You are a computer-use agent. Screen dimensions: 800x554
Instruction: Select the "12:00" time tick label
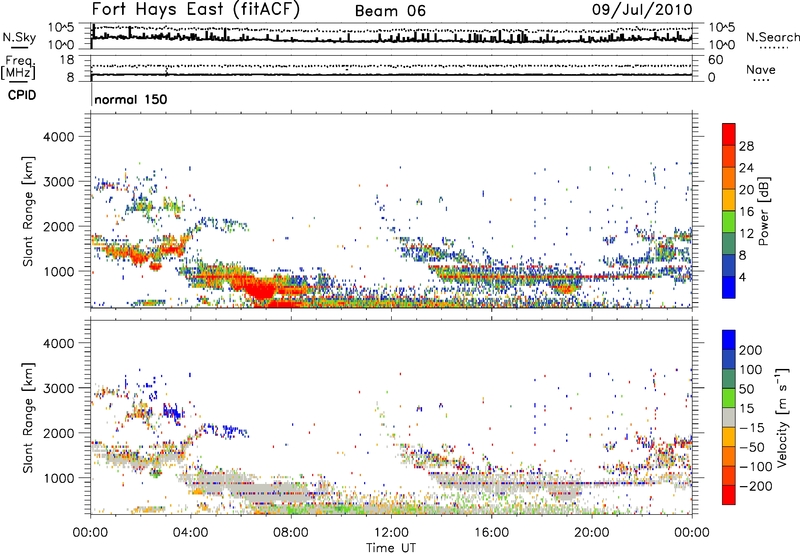click(x=391, y=533)
